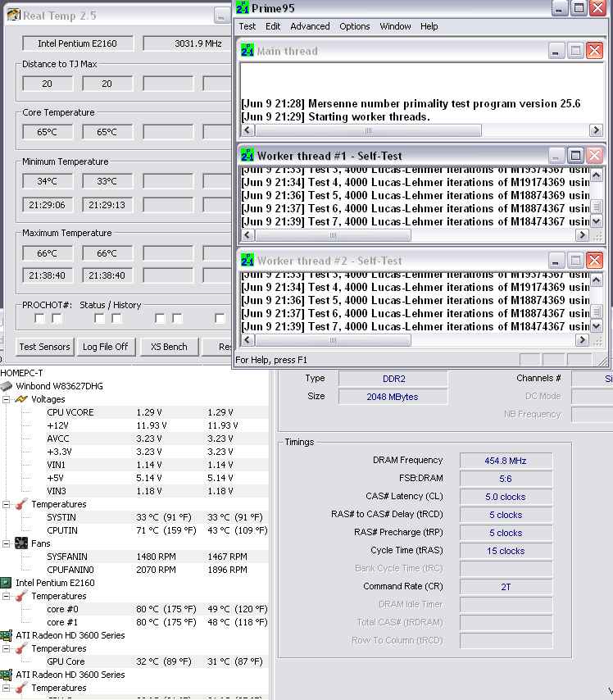Collapse Winbond Temperatures tree node

tap(6, 504)
